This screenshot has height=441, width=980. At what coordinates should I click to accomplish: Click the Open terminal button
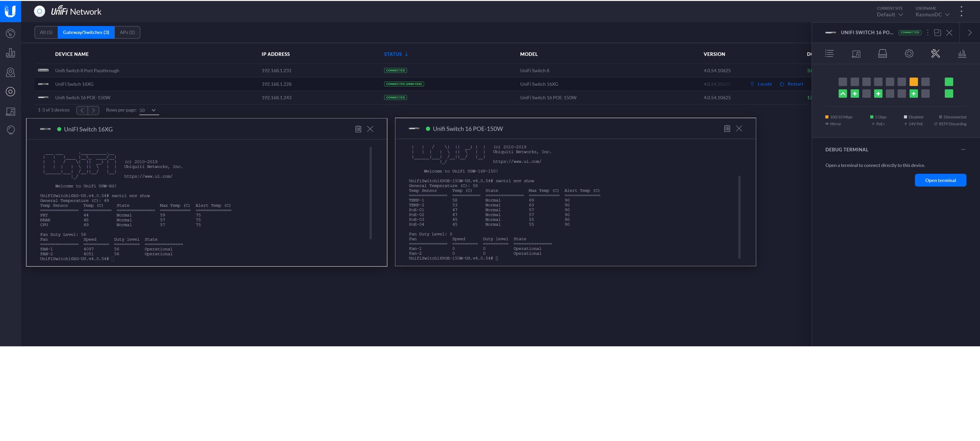click(x=940, y=180)
